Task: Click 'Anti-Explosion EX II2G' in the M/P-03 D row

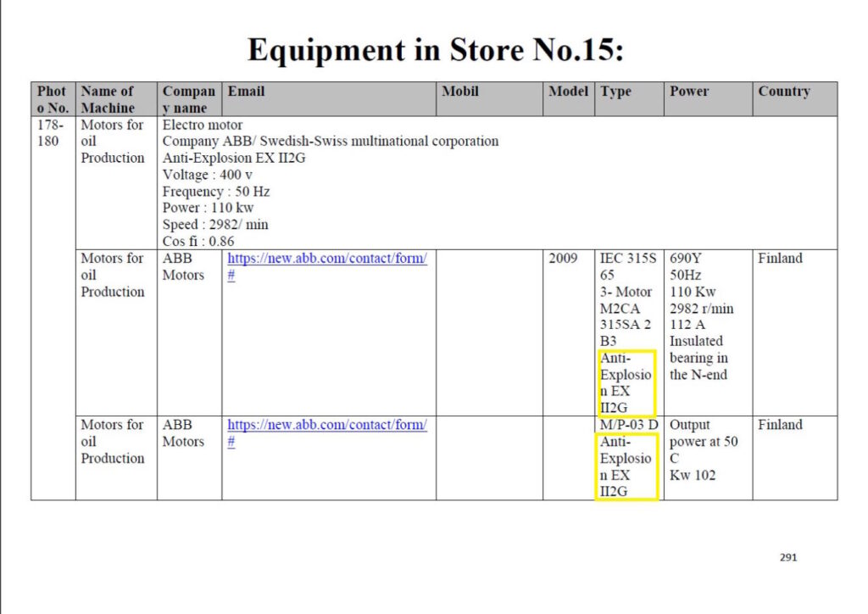Action: click(x=626, y=466)
